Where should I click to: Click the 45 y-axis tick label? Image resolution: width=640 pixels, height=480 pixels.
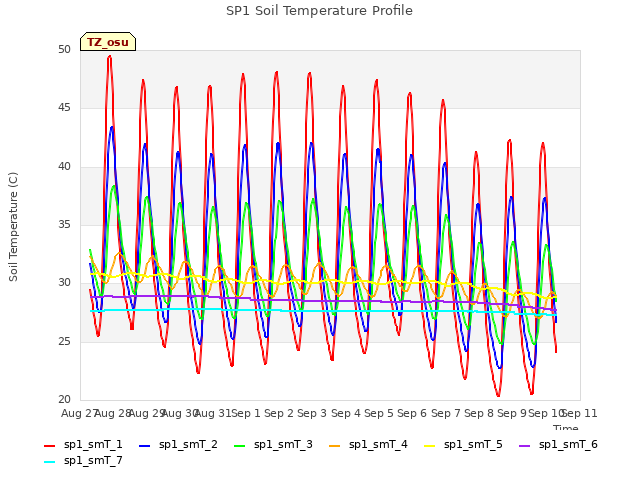click(64, 108)
